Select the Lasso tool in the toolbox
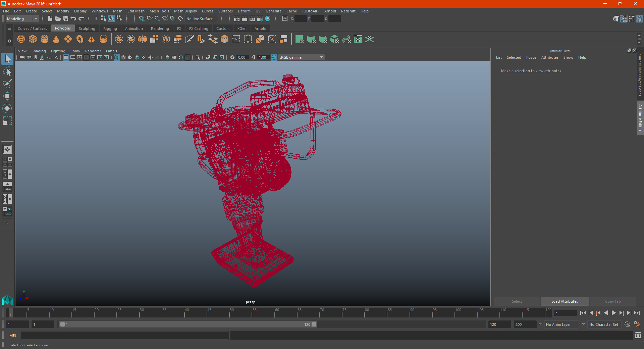This screenshot has width=644, height=349. [7, 71]
